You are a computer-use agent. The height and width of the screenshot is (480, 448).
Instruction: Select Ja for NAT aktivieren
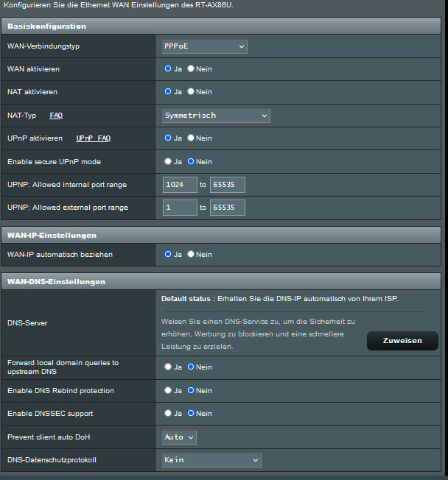point(168,91)
